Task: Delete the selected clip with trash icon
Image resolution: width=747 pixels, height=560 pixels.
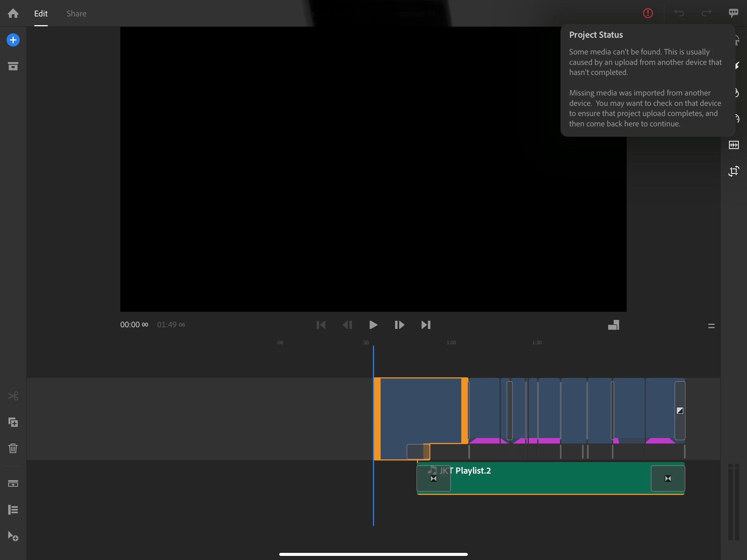Action: (x=13, y=448)
